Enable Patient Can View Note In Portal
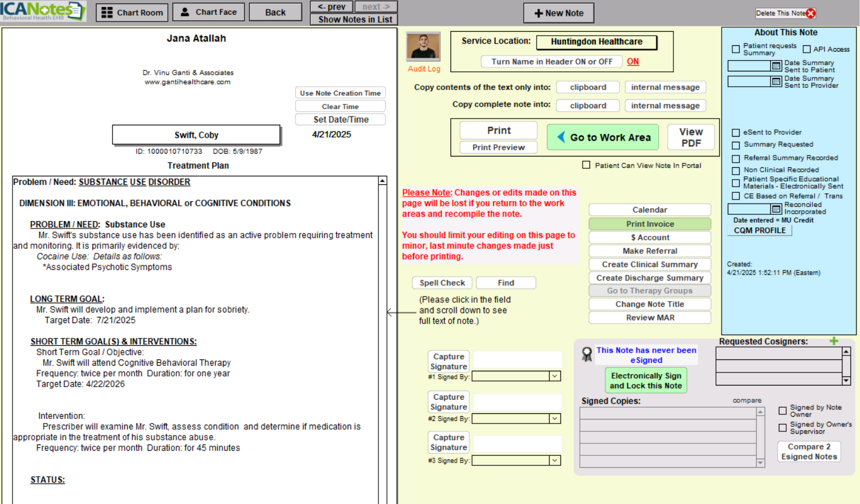This screenshot has width=860, height=504. point(586,165)
